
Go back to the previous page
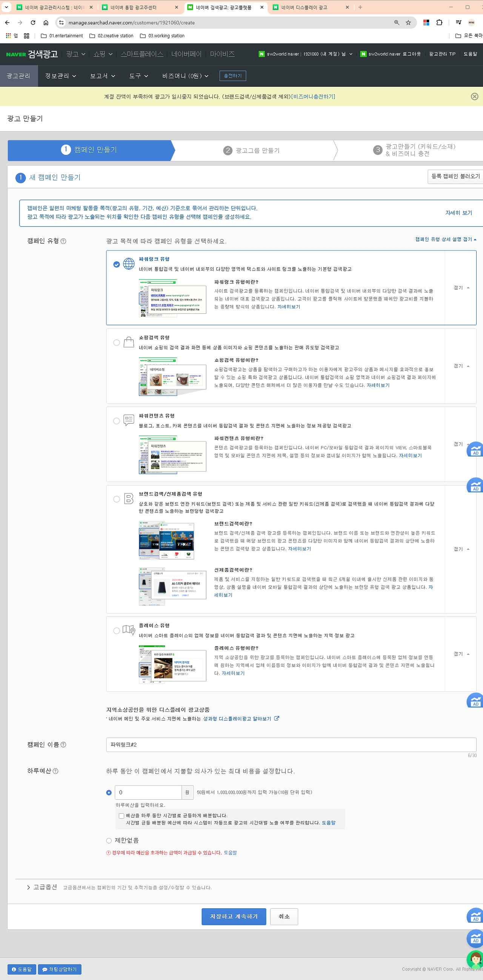[x=8, y=23]
